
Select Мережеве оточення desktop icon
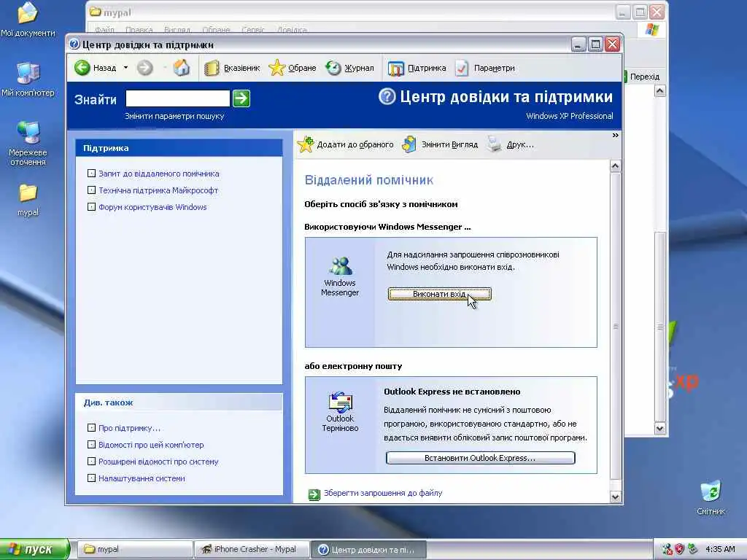pos(28,143)
